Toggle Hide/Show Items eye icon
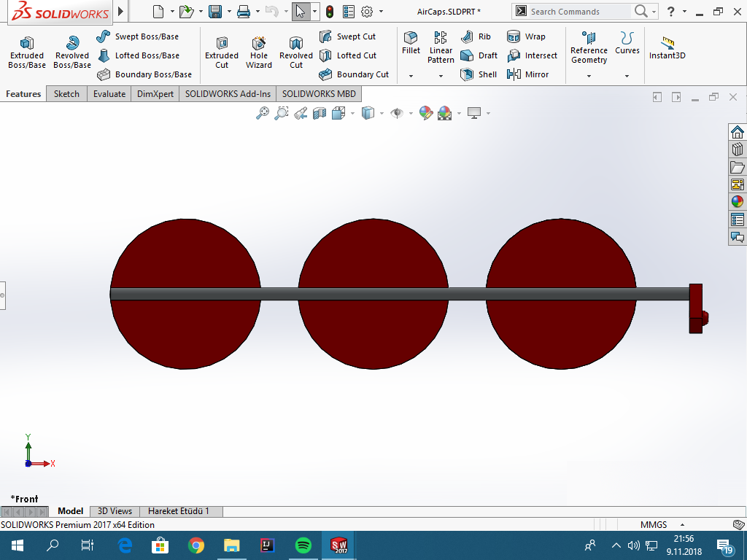This screenshot has width=747, height=560. click(x=396, y=113)
